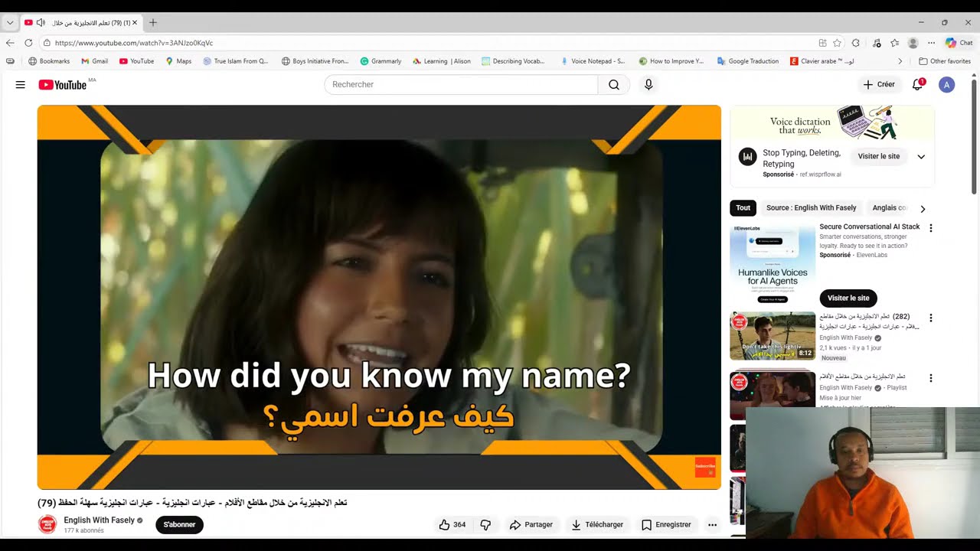This screenshot has height=551, width=980.
Task: Open YouTube notifications bell
Action: [917, 84]
